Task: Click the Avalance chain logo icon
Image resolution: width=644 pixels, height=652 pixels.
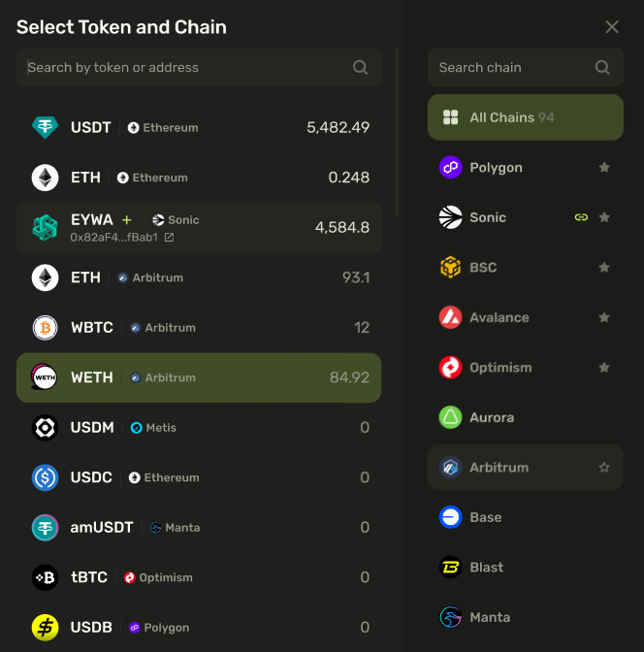Action: pyautogui.click(x=450, y=317)
